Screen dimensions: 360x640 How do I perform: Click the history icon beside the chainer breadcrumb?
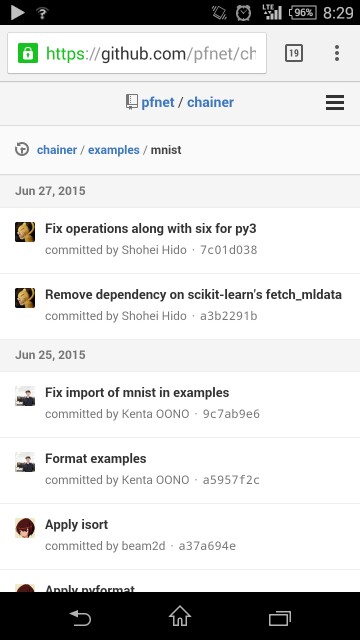click(x=22, y=149)
